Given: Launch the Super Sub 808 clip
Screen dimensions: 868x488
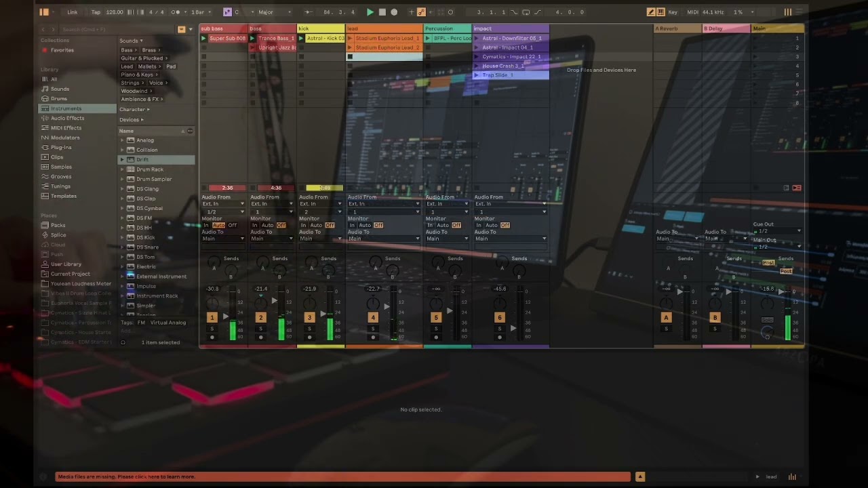Looking at the screenshot, I should [x=204, y=39].
